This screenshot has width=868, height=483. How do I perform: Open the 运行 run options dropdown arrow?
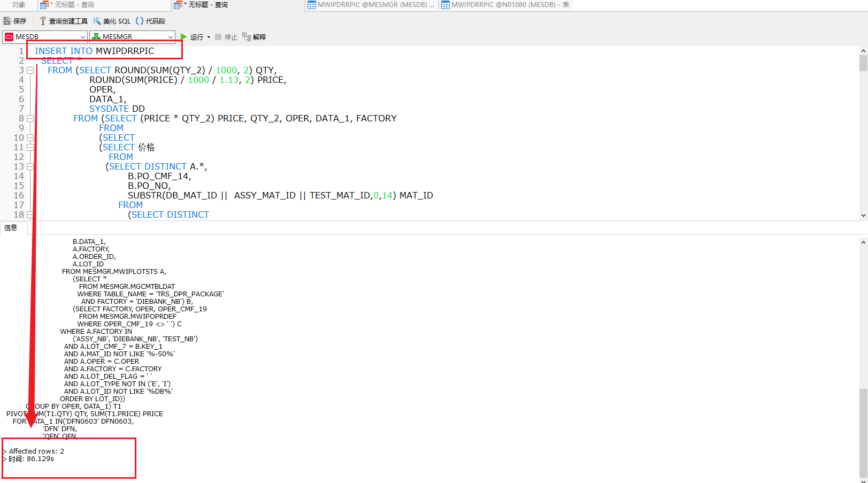point(208,37)
